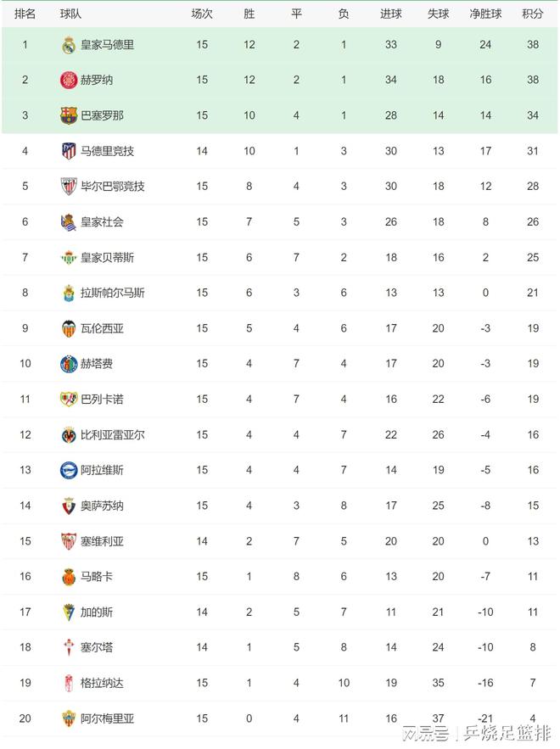
Task: Open the 阿尔梅里亚 team name link
Action: click(x=107, y=718)
